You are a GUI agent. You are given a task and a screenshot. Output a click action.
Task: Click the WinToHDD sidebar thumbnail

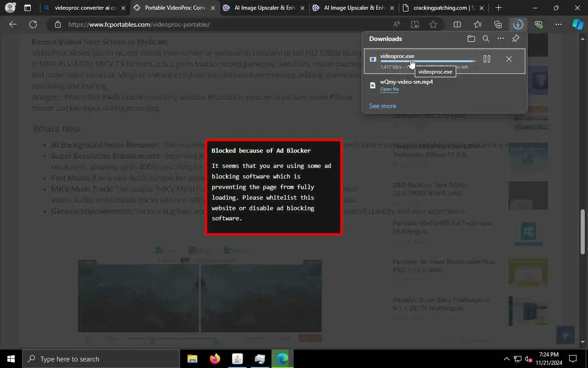[528, 235]
